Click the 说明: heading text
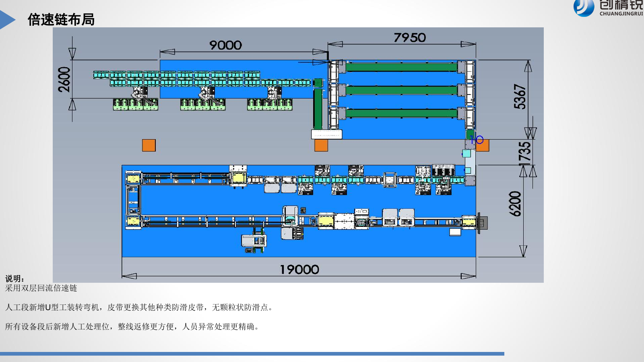The width and height of the screenshot is (644, 362). point(15,278)
